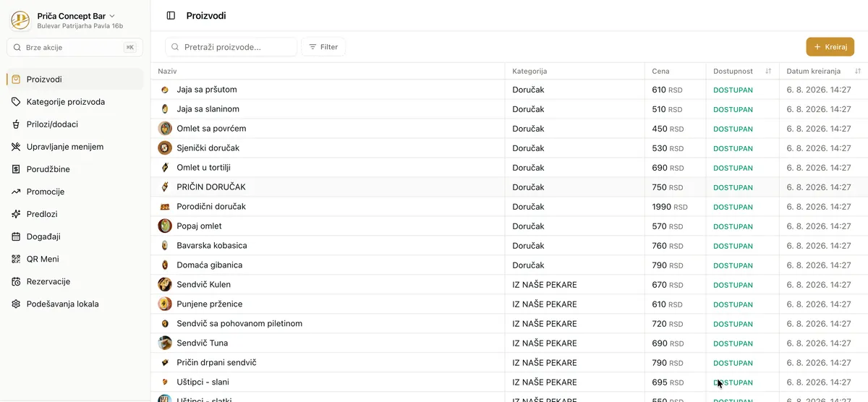
Task: Click the Pričin drpani sendvič thumbnail
Action: tap(165, 363)
